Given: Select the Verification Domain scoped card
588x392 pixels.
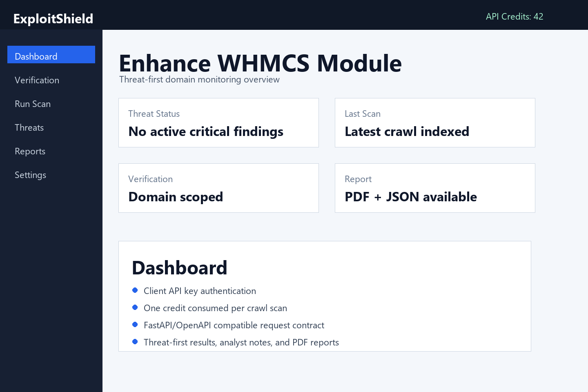Looking at the screenshot, I should (x=218, y=188).
